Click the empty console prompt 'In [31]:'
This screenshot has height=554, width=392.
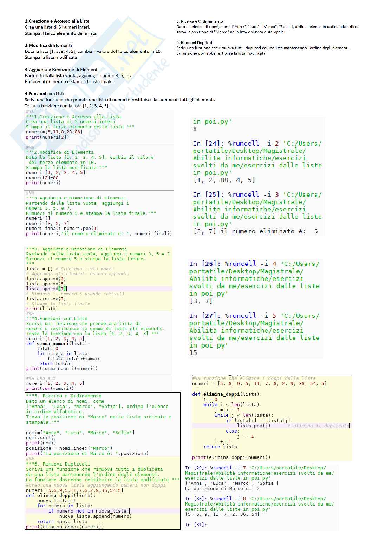point(196,525)
